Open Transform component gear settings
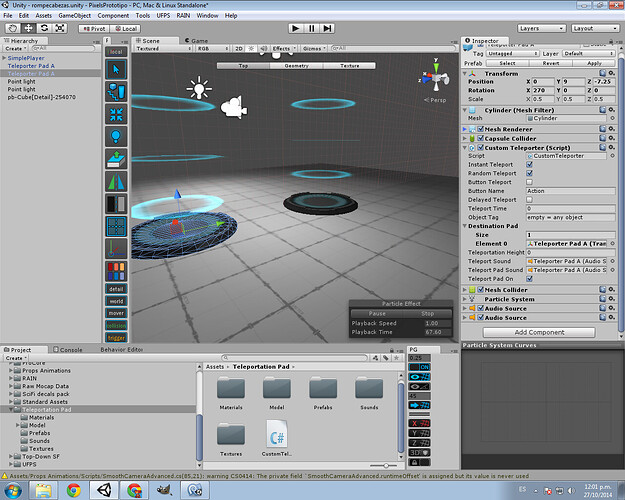The image size is (625, 500). pyautogui.click(x=612, y=73)
